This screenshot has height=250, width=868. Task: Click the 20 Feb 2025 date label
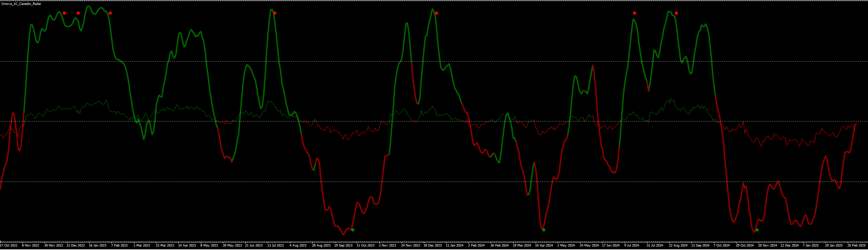856,245
